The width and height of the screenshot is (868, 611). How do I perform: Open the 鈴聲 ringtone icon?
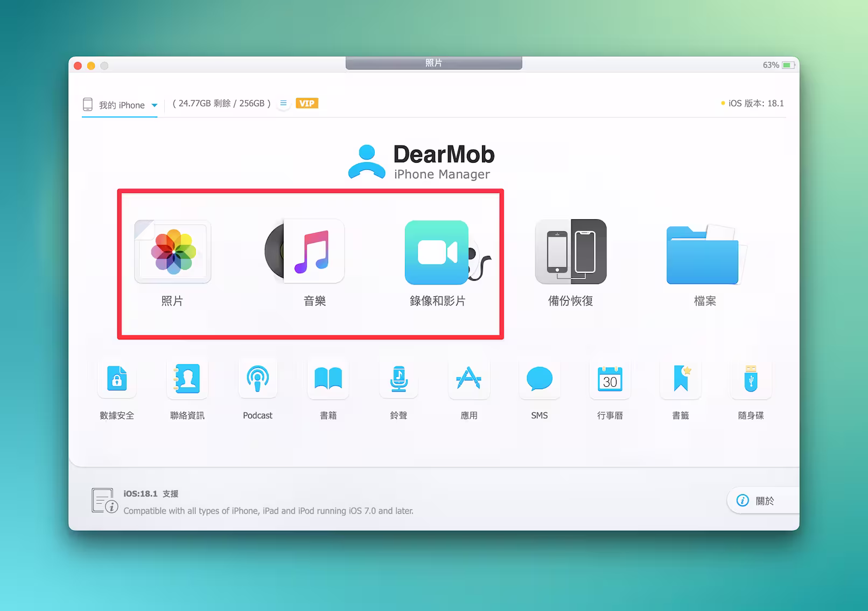pos(398,379)
